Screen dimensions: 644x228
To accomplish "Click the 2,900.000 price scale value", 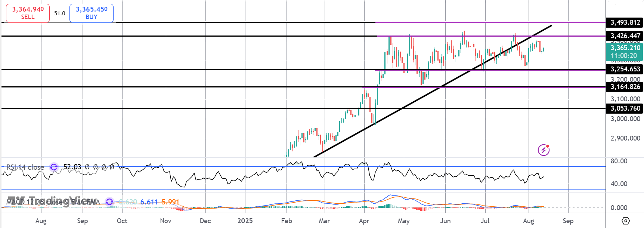I will pyautogui.click(x=625, y=138).
